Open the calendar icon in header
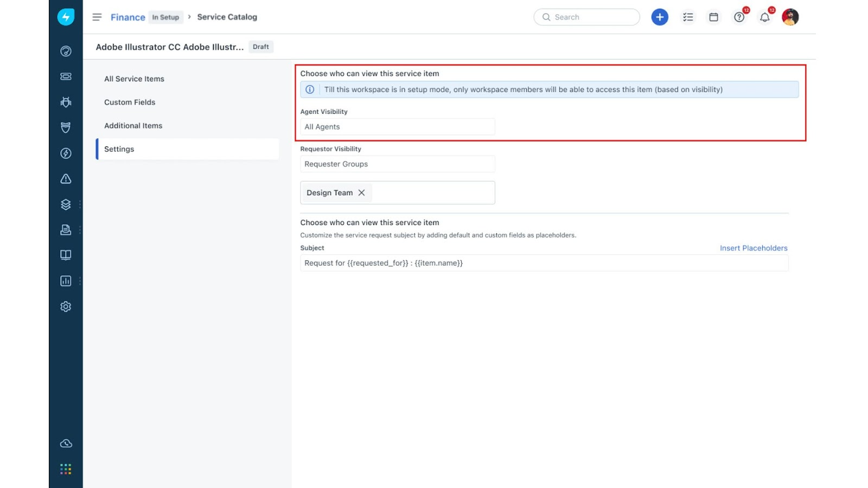 pyautogui.click(x=713, y=17)
